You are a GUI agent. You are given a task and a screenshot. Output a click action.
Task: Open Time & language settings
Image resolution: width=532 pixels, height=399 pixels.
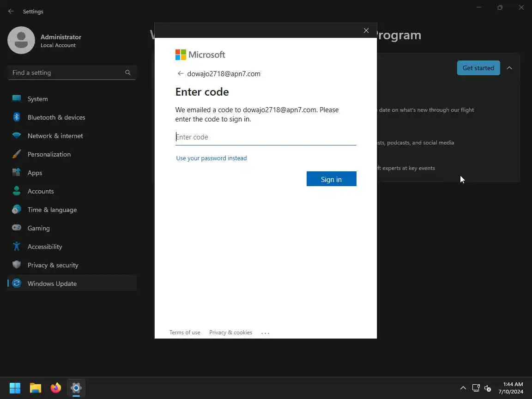pos(72,209)
